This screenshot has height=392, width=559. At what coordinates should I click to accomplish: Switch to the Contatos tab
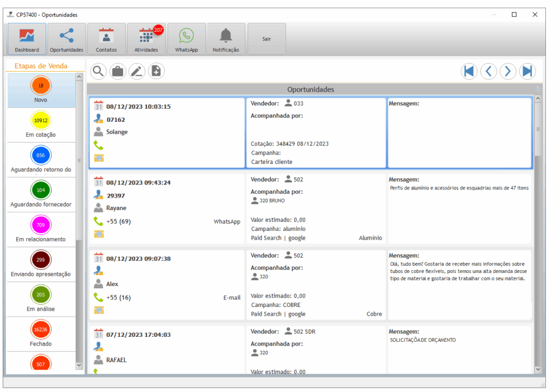pyautogui.click(x=106, y=39)
